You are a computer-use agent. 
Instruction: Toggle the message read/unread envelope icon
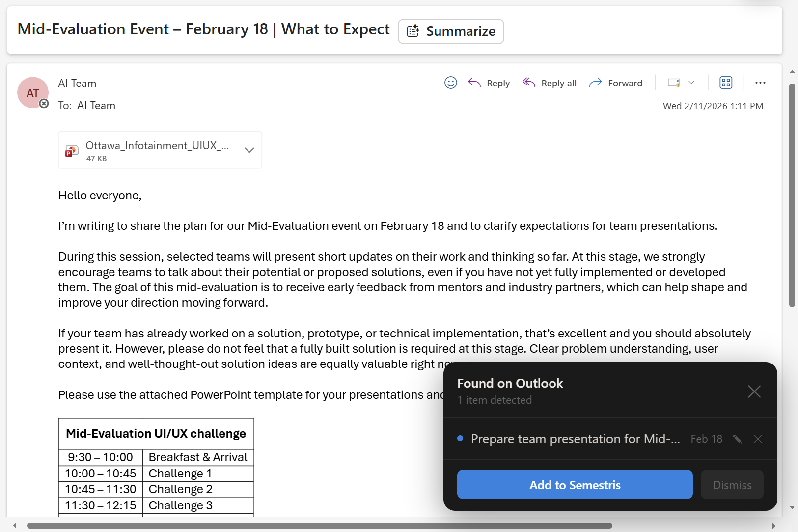tap(675, 83)
